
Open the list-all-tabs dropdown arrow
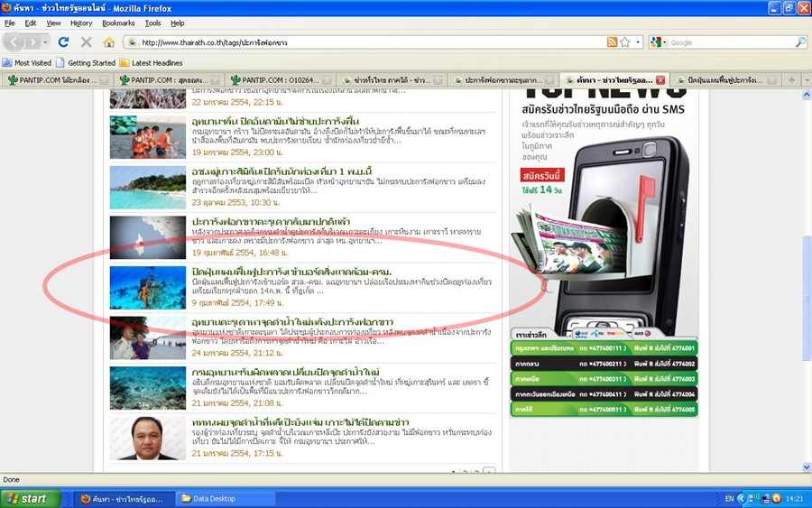[807, 79]
